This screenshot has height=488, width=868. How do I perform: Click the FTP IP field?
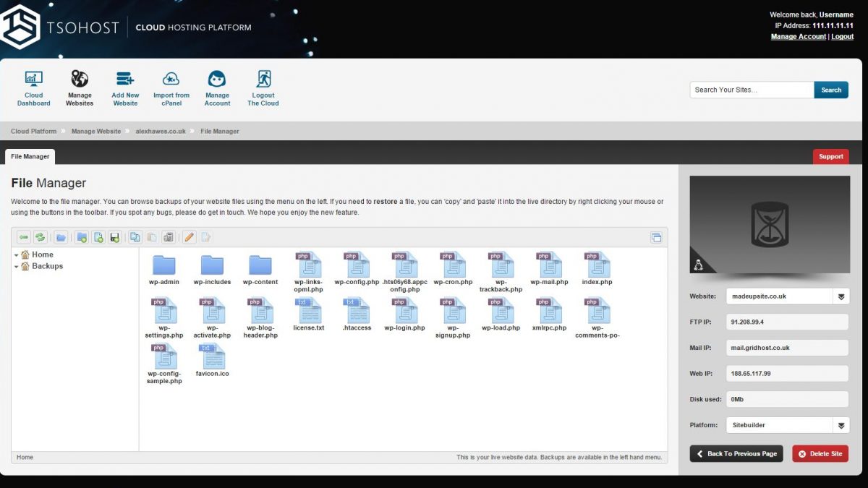788,322
